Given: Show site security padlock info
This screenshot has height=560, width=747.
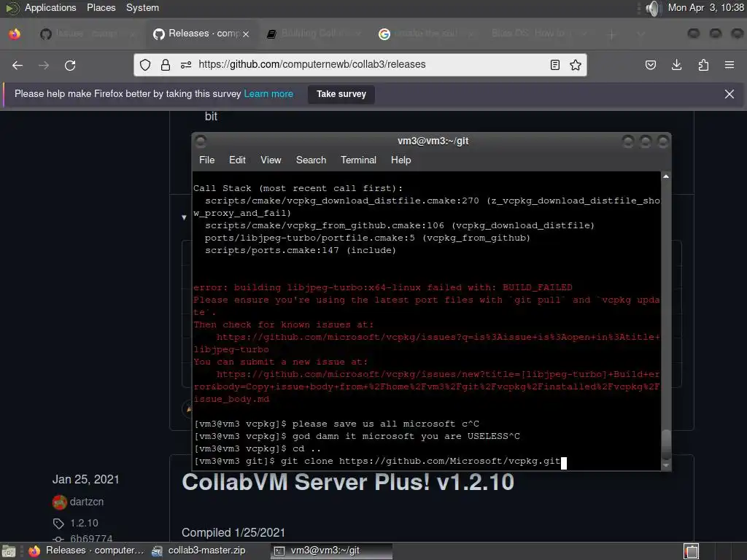Looking at the screenshot, I should [166, 65].
